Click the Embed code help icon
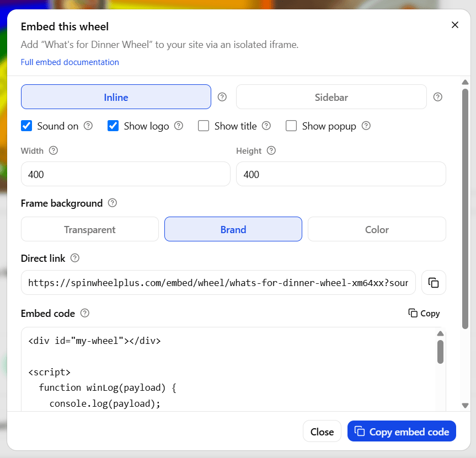The width and height of the screenshot is (476, 458). click(x=85, y=313)
